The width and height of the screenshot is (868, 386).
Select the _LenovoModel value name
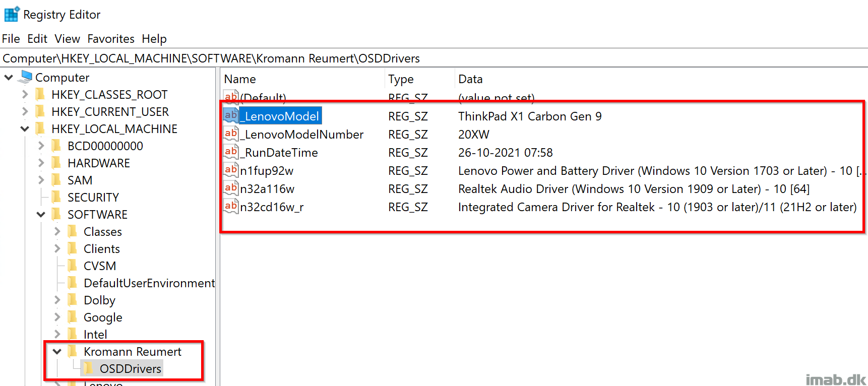tap(280, 116)
